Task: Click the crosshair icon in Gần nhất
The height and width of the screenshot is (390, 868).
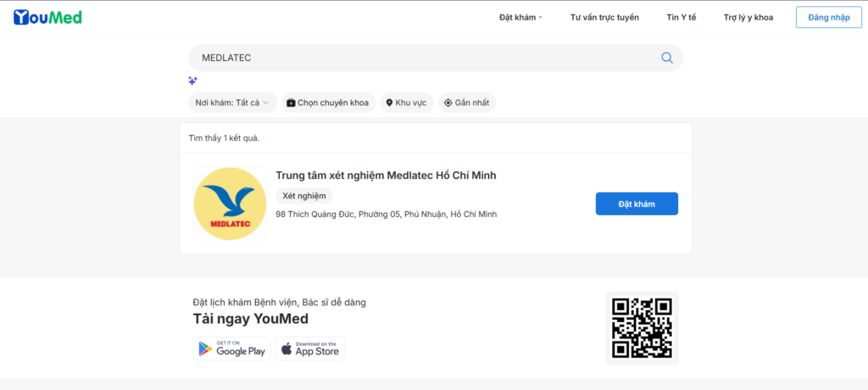Action: tap(448, 103)
